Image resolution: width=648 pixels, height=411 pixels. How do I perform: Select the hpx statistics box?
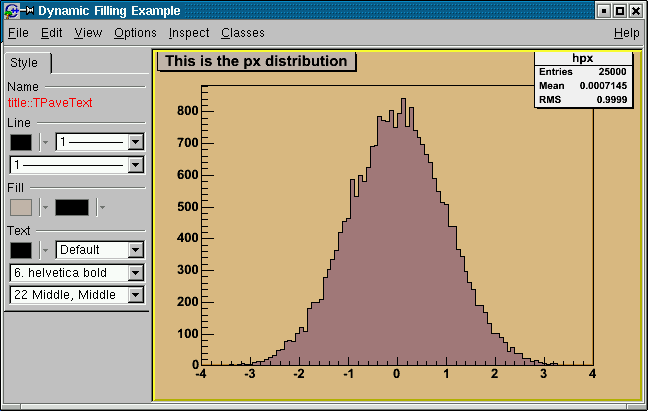[583, 79]
